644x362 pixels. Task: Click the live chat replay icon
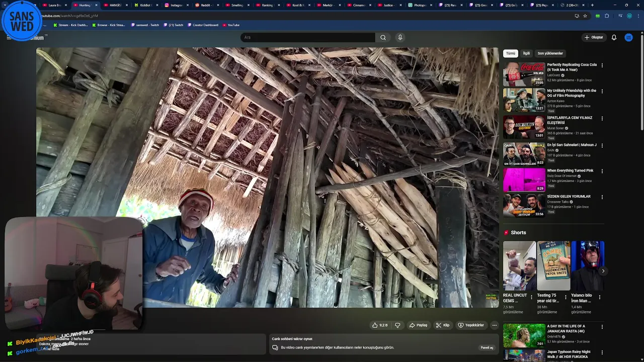[x=275, y=347]
